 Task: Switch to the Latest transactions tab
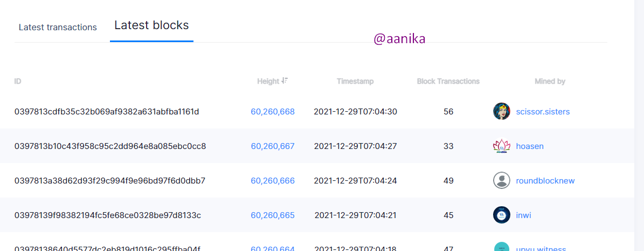(58, 28)
